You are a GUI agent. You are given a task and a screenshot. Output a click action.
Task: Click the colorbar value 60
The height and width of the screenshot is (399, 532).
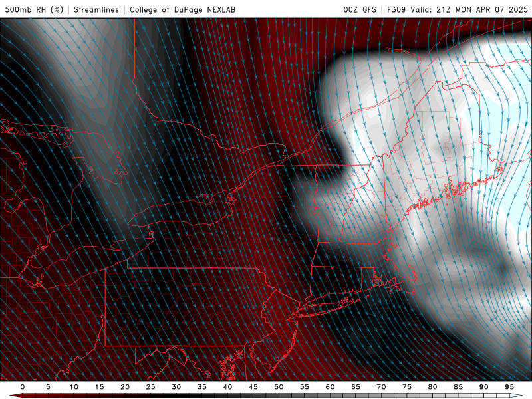coord(330,387)
